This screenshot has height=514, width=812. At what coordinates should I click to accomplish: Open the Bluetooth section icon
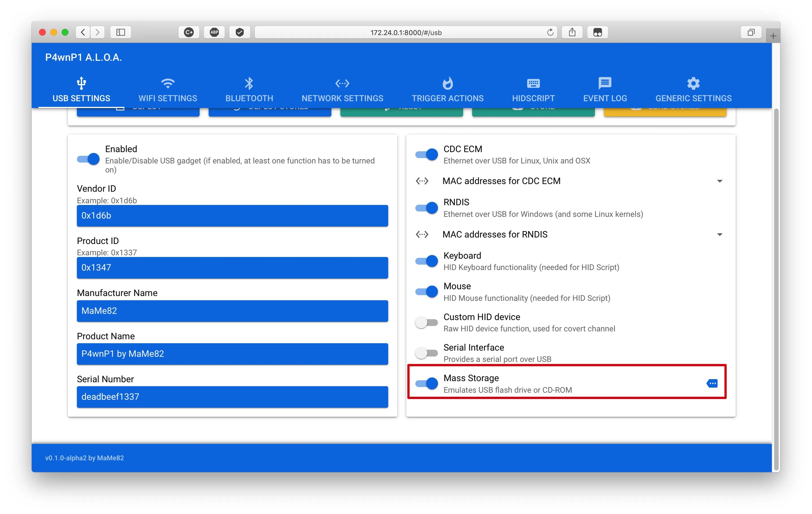(249, 83)
